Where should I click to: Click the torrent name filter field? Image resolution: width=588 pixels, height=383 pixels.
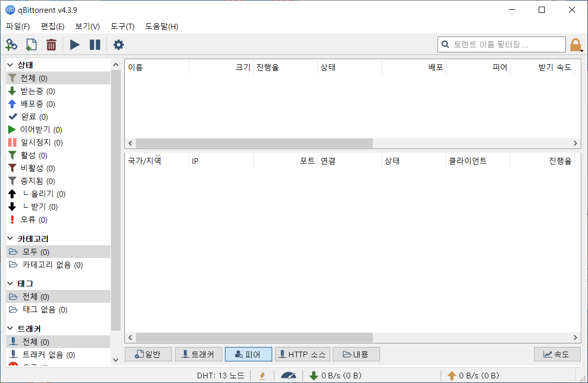[x=501, y=44]
